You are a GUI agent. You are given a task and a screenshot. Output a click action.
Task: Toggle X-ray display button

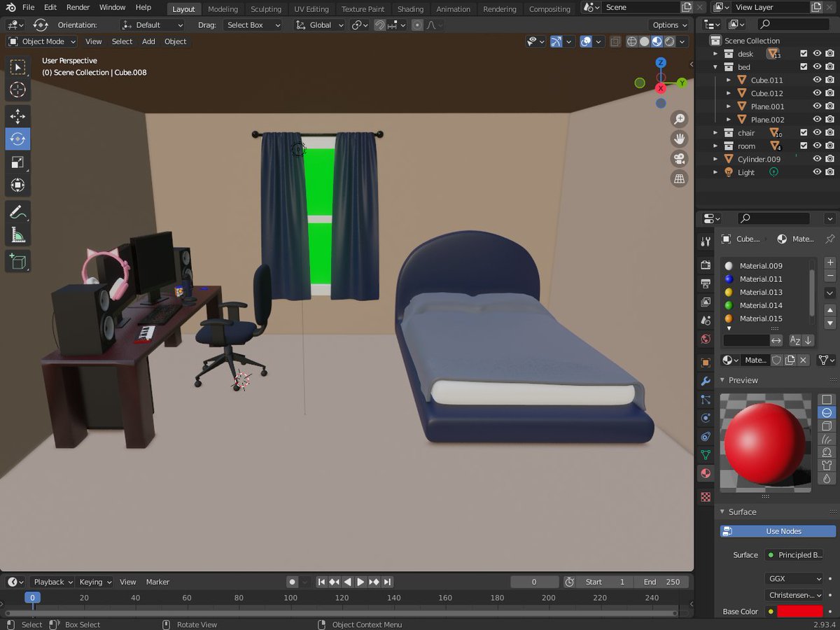point(615,41)
